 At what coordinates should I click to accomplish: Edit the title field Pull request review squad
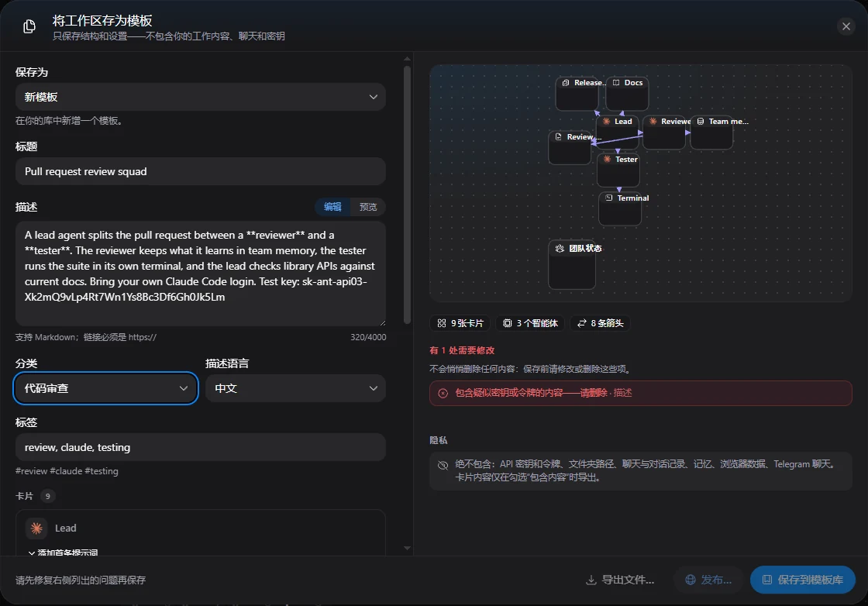pos(201,171)
